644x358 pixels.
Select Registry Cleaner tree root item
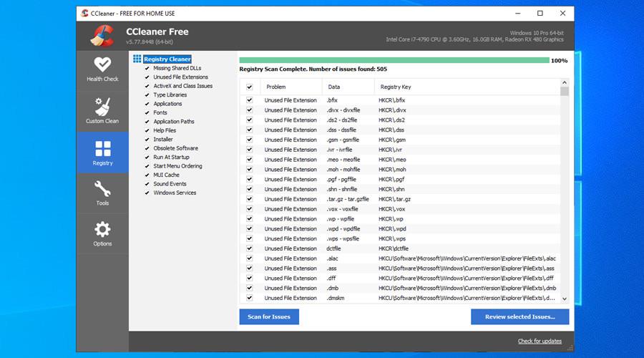tap(167, 59)
